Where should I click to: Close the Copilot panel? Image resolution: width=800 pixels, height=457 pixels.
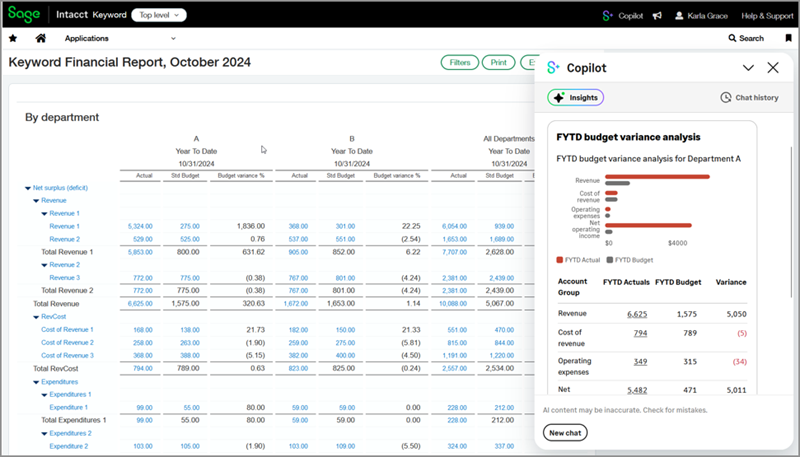point(773,68)
